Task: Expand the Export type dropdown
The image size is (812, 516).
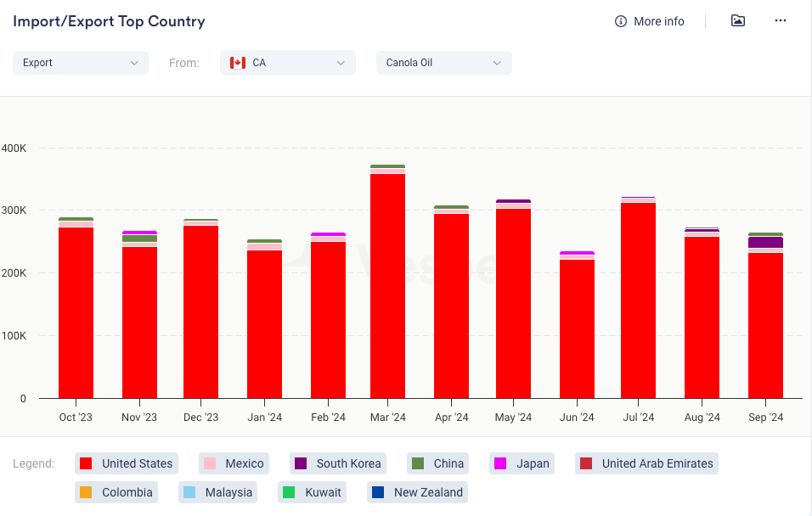Action: 81,63
